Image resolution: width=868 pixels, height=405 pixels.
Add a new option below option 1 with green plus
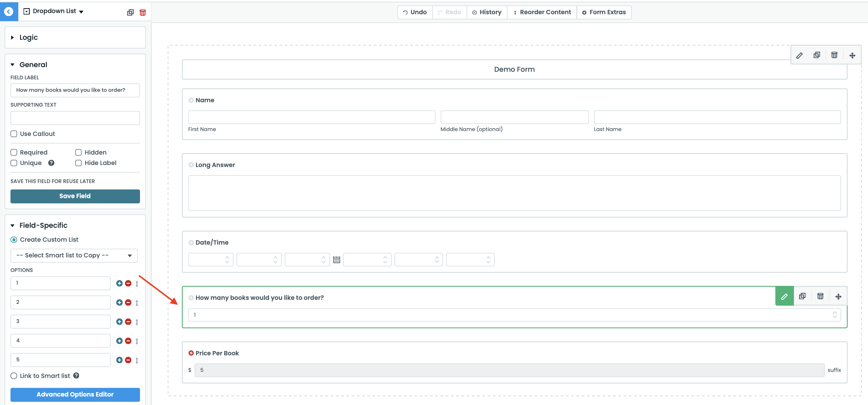pos(119,283)
